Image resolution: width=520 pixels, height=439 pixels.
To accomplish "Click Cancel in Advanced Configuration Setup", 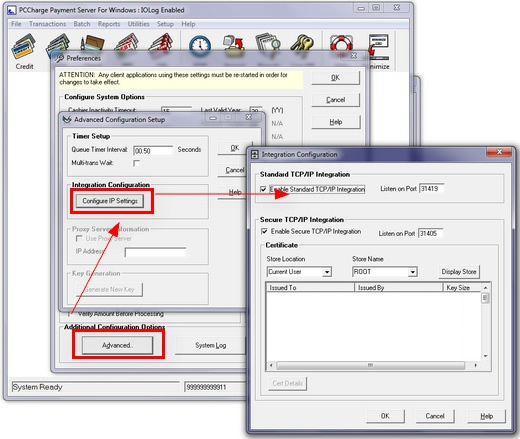I will (x=234, y=170).
